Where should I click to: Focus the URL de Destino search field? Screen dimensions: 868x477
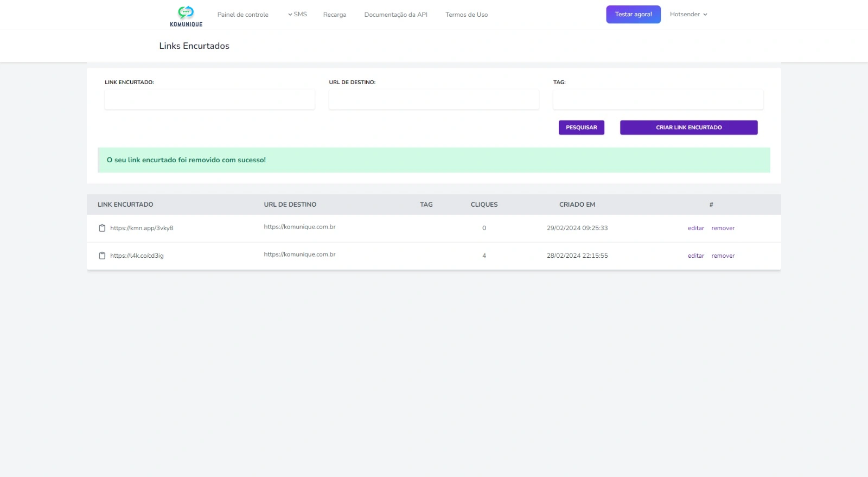pos(433,100)
